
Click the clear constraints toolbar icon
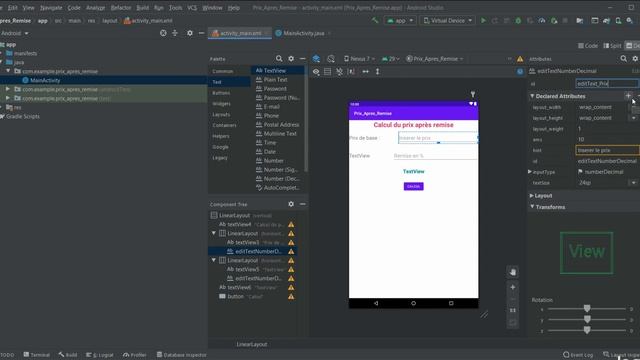pyautogui.click(x=339, y=71)
